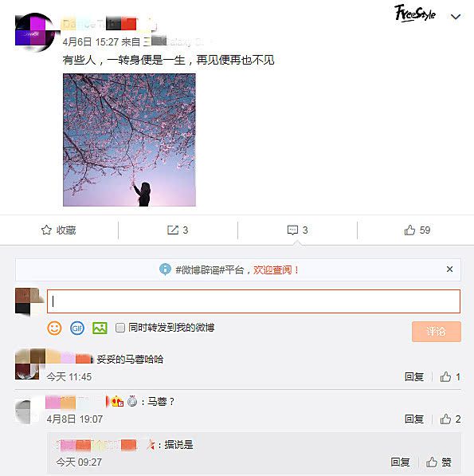The image size is (474, 476).
Task: Click the repost share icon with 3
Action: pos(173,230)
